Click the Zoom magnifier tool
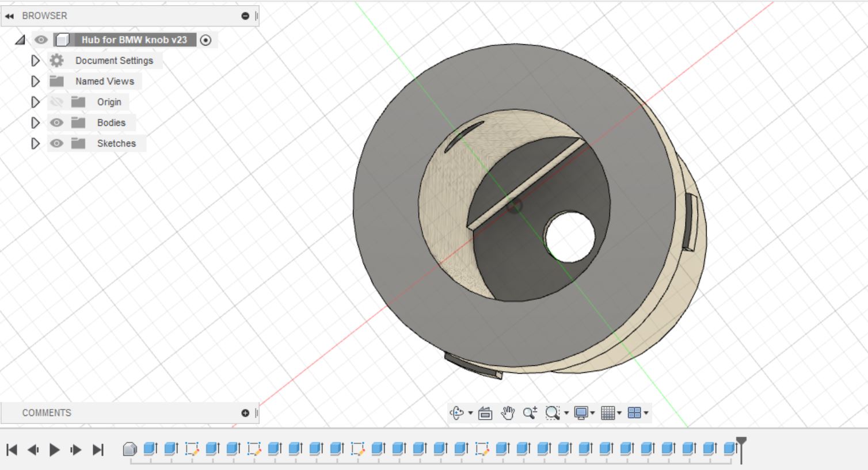The width and height of the screenshot is (868, 470). coord(530,412)
